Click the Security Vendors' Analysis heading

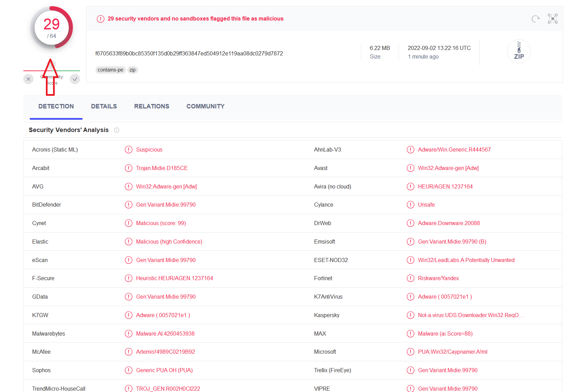click(x=69, y=130)
